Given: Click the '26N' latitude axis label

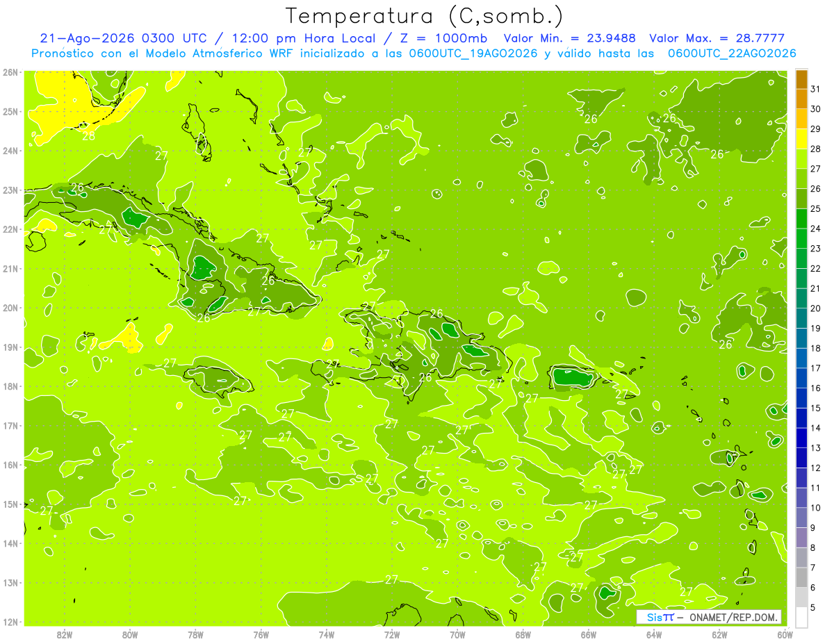Looking at the screenshot, I should 10,72.
